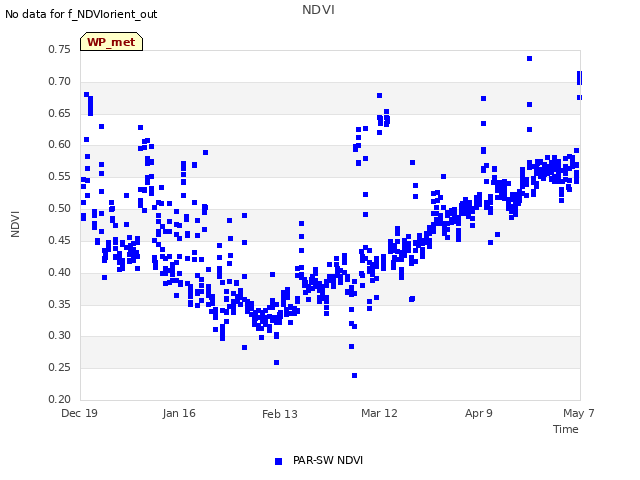Screen dimensions: 640x480
Task: Click the Mar 12 date tick
Action: 379,413
